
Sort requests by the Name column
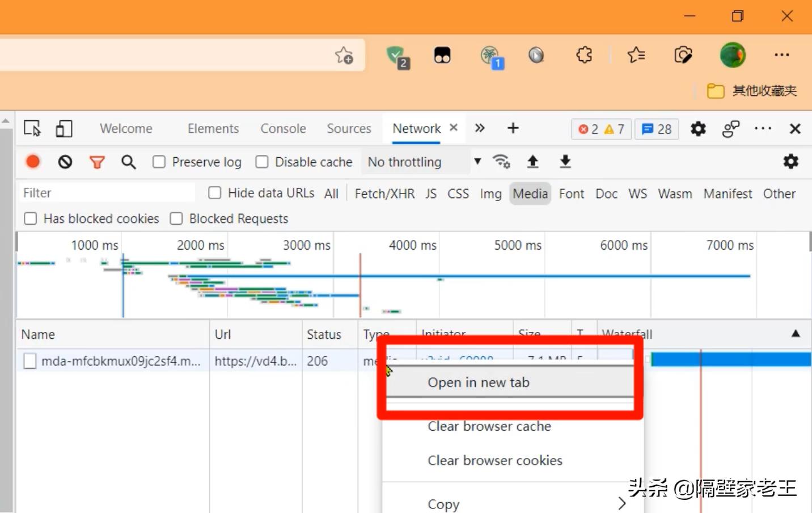113,334
